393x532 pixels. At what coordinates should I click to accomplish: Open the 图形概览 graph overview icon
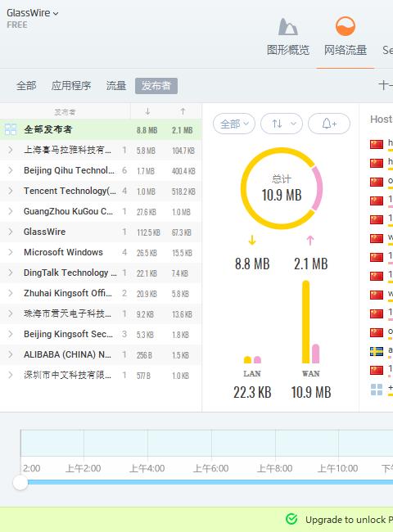[288, 27]
